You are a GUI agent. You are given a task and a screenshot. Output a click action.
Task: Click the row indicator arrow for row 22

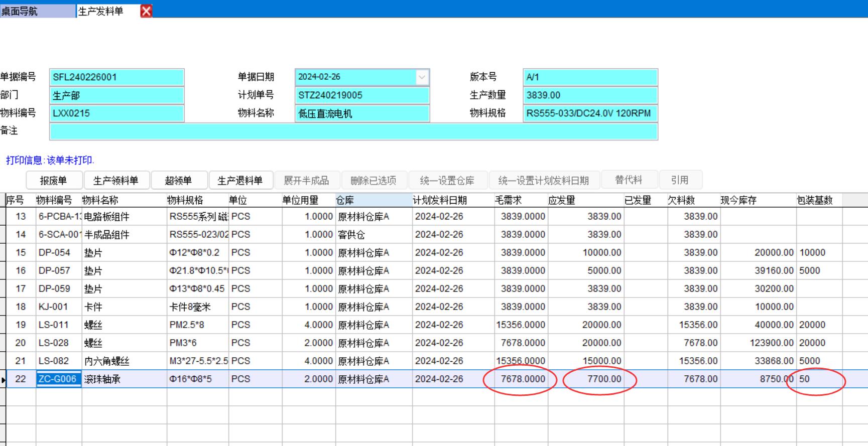click(x=4, y=380)
